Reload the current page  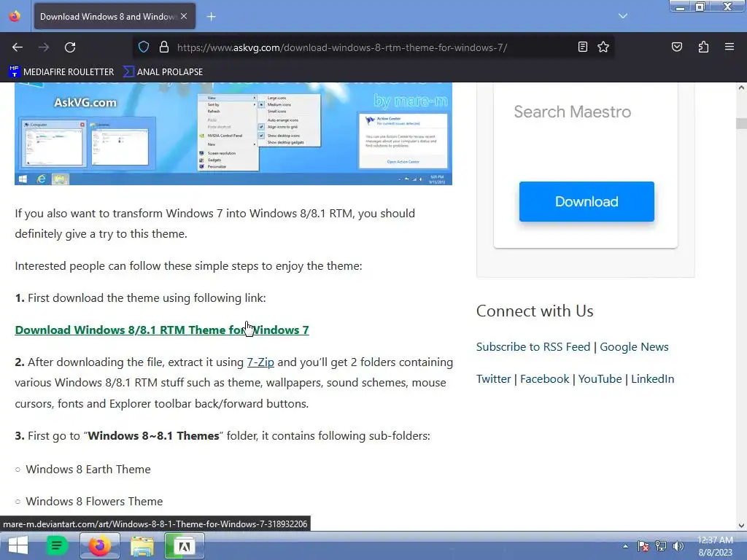click(x=70, y=47)
